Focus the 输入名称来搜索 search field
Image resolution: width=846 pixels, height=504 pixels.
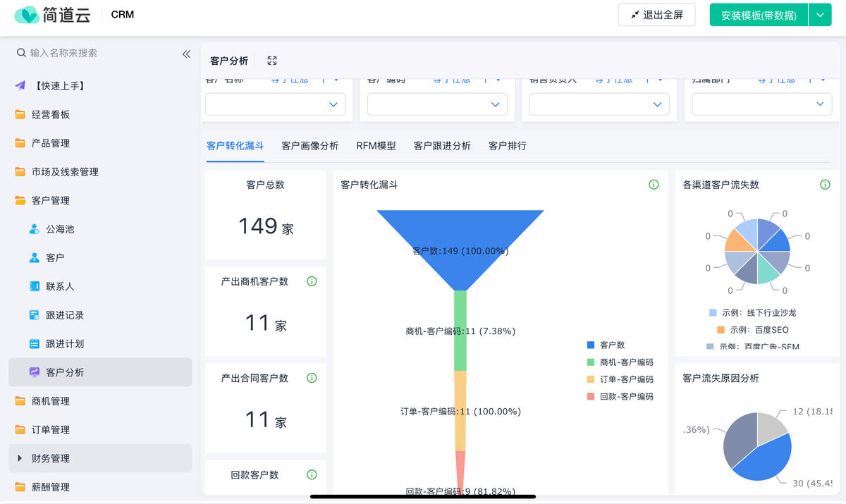pos(99,53)
